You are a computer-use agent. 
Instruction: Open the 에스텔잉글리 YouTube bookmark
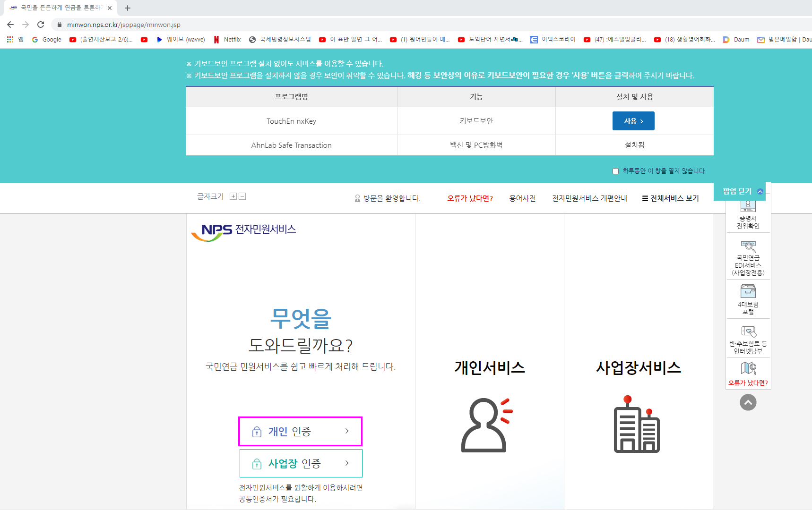[x=615, y=40]
